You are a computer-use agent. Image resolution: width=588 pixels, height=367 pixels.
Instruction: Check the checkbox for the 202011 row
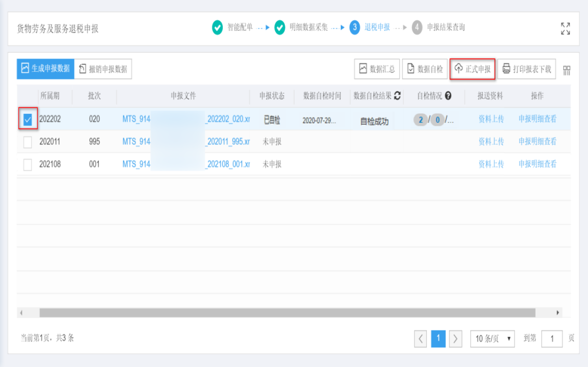pyautogui.click(x=28, y=141)
